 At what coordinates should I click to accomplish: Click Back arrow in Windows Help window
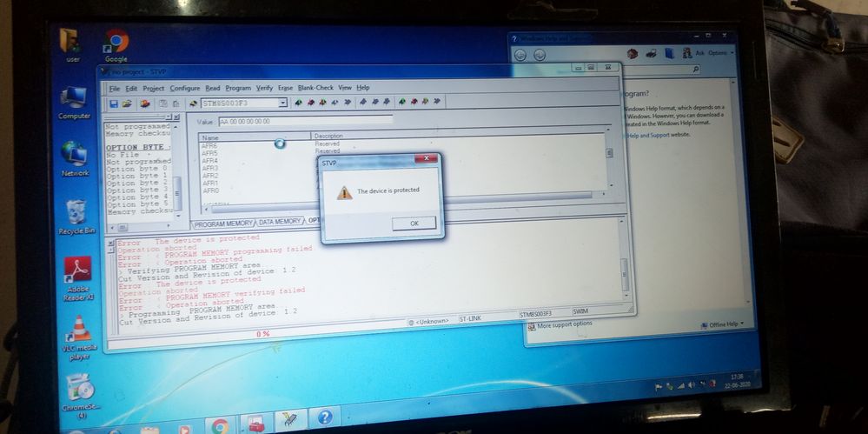tap(520, 55)
